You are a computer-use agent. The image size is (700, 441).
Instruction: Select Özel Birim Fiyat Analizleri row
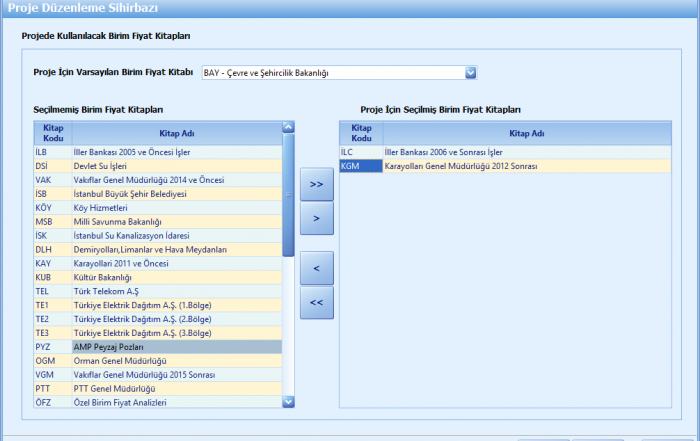176,402
